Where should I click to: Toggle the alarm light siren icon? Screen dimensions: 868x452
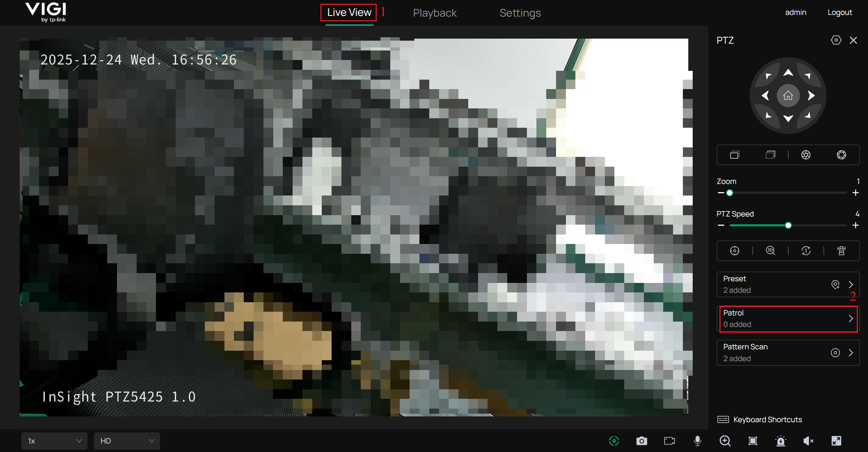coord(781,441)
